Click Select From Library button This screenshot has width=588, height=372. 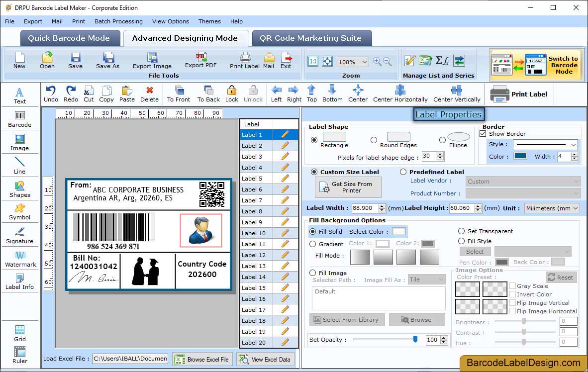(347, 319)
